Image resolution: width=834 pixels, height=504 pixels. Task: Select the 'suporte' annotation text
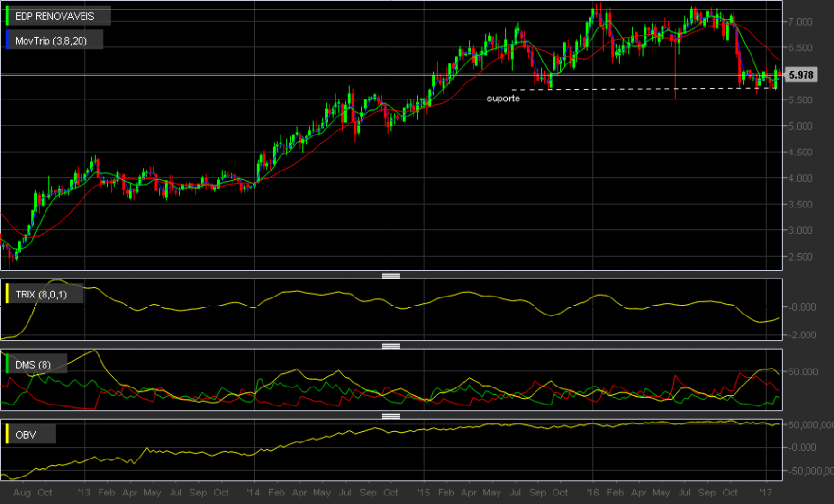(x=503, y=99)
